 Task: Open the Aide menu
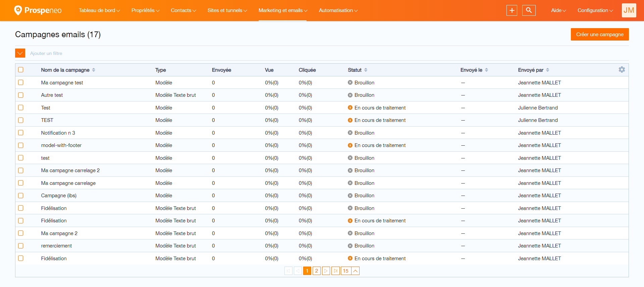558,10
